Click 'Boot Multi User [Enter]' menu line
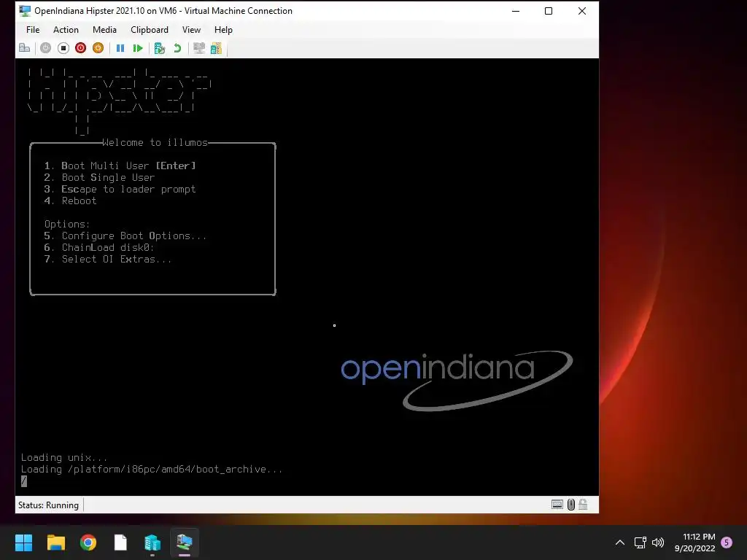 pyautogui.click(x=120, y=166)
